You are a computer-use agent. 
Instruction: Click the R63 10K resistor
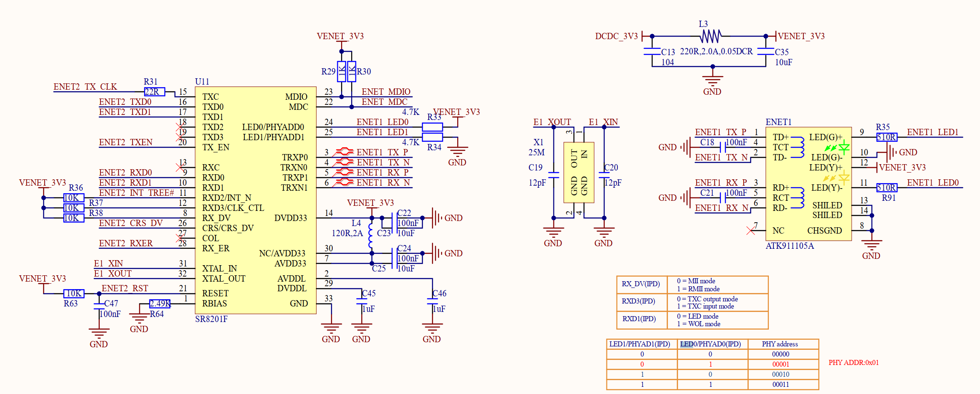[x=74, y=293]
